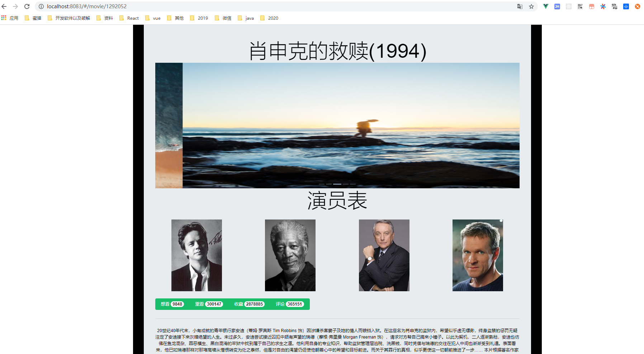Select the fourth carousel indicator
Viewport: 644px width, 354px height.
pos(346,184)
